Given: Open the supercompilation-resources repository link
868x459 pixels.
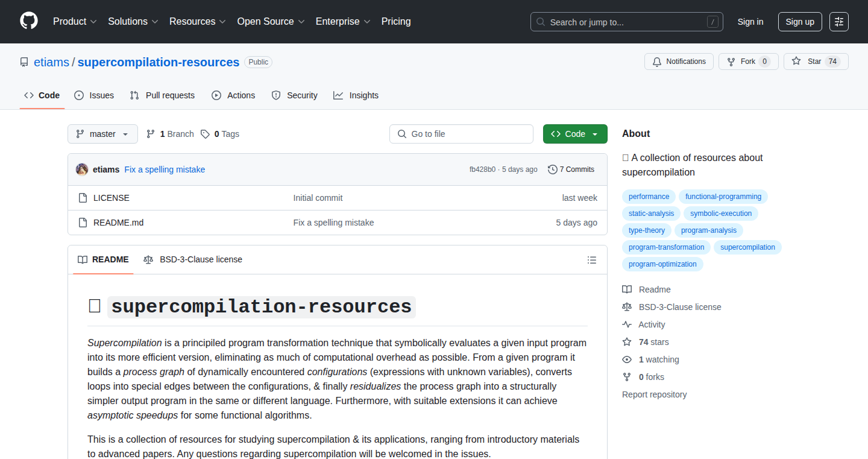Looking at the screenshot, I should click(159, 62).
